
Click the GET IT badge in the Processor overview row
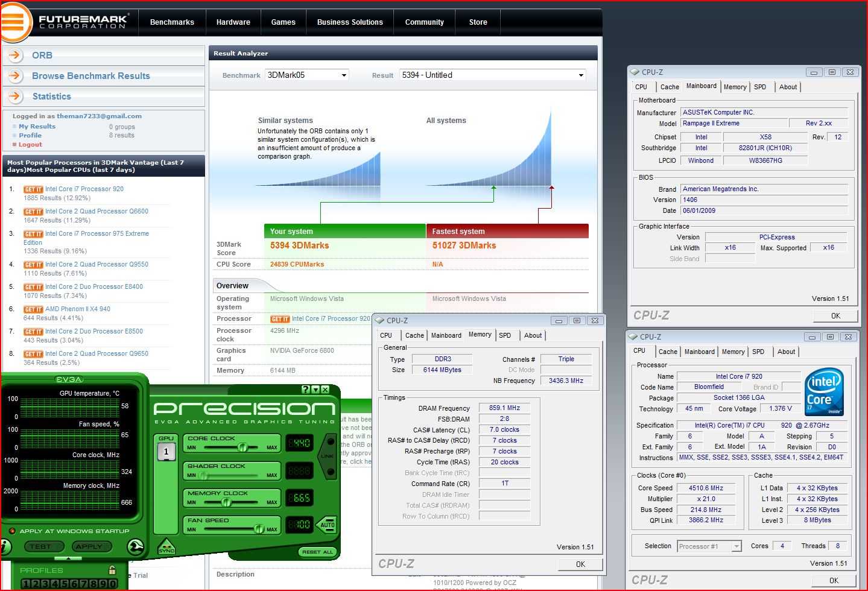coord(280,319)
